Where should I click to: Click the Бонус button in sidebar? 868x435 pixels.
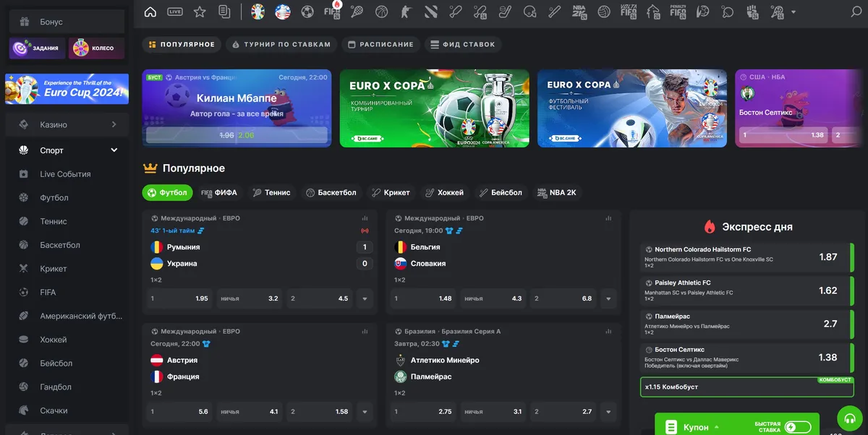67,22
